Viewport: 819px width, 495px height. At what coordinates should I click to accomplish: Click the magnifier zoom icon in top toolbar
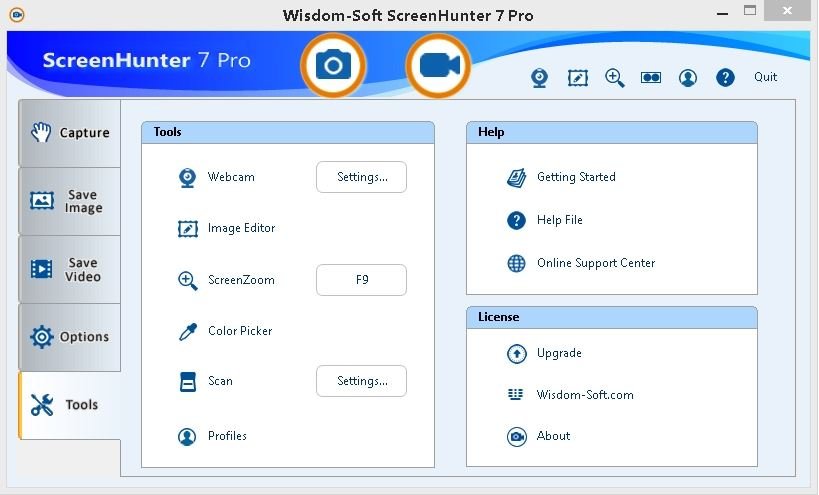point(615,78)
